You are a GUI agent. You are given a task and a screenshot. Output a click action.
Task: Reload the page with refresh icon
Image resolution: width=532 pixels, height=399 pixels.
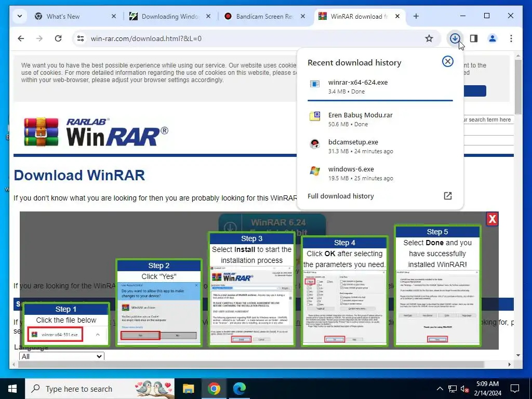[58, 38]
